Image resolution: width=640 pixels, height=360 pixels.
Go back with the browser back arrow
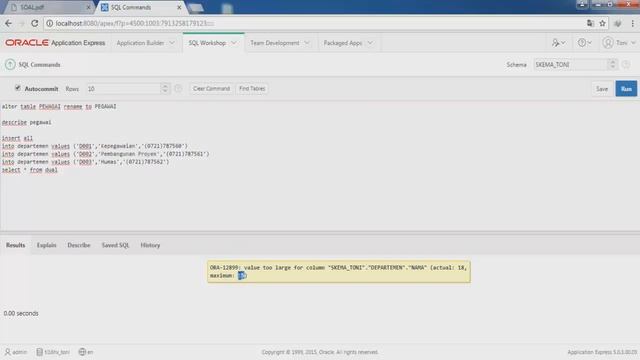click(x=8, y=23)
